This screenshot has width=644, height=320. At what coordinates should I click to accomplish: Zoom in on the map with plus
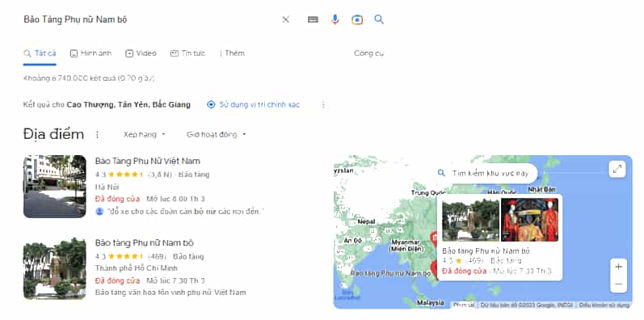[x=618, y=267]
